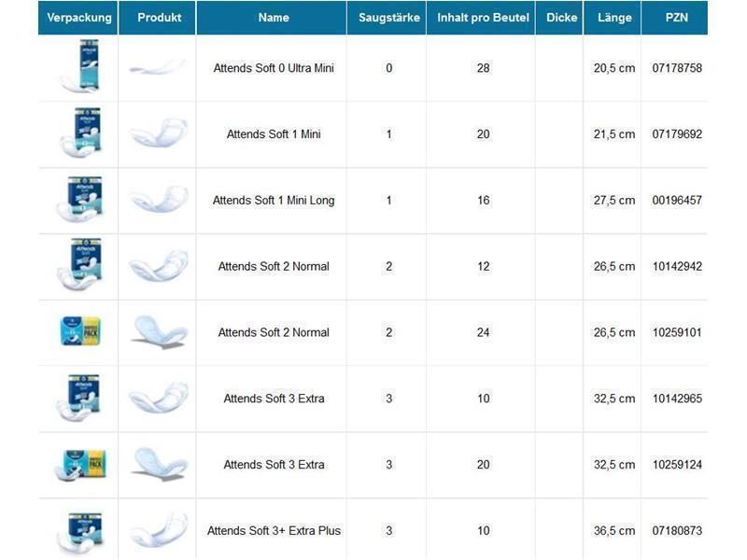
Task: Click PZN value 10142965
Action: [677, 399]
